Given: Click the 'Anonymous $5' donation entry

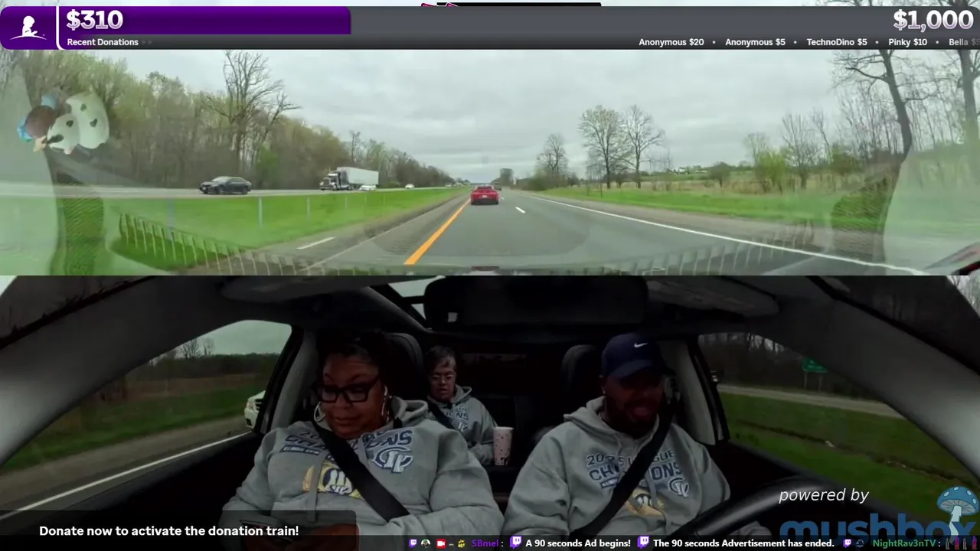Looking at the screenshot, I should tap(755, 42).
